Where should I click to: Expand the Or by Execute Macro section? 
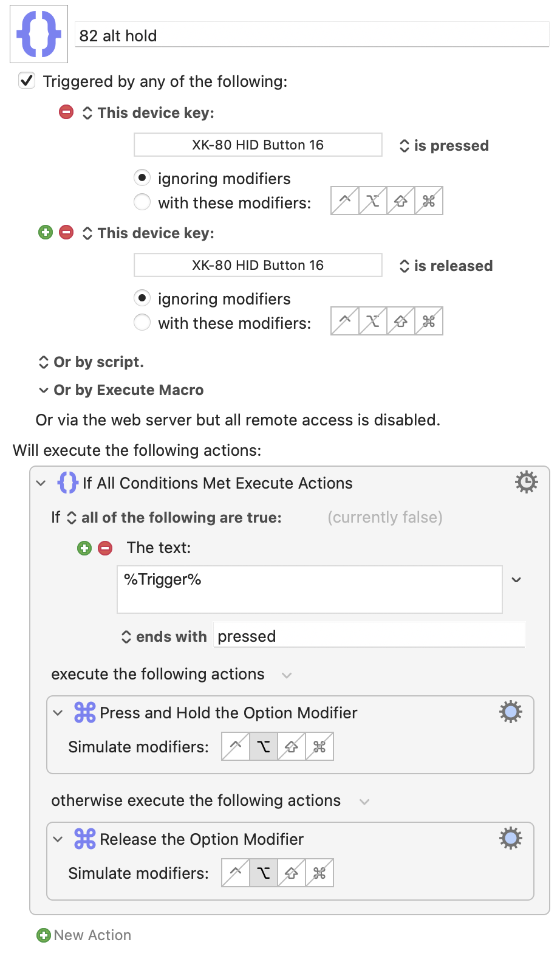click(44, 390)
